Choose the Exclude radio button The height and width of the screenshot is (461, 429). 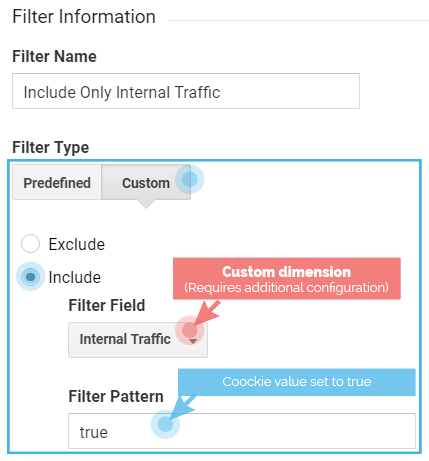(x=30, y=244)
